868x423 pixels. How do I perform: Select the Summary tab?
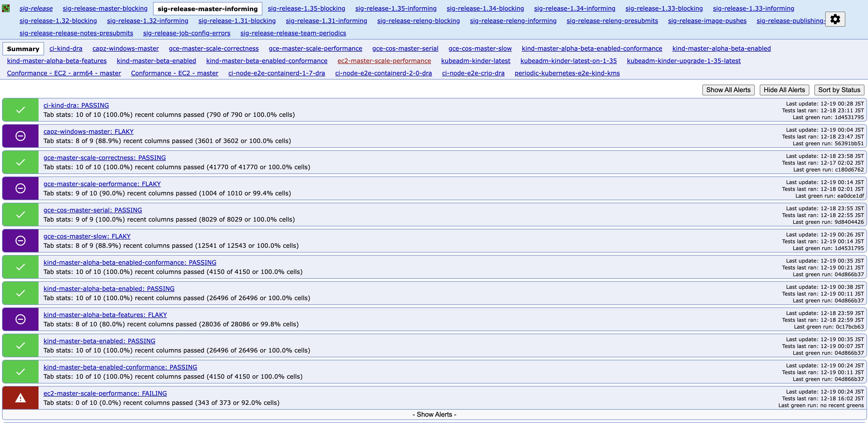coord(23,49)
